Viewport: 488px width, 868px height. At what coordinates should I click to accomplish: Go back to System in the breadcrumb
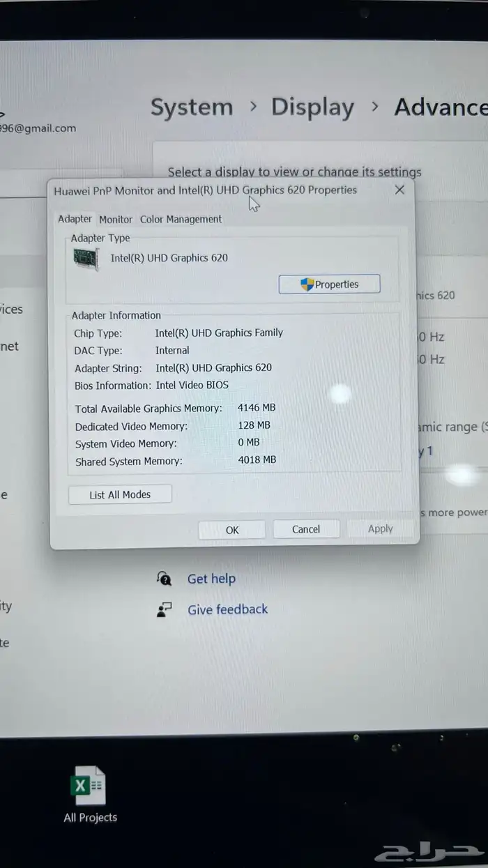click(x=192, y=107)
